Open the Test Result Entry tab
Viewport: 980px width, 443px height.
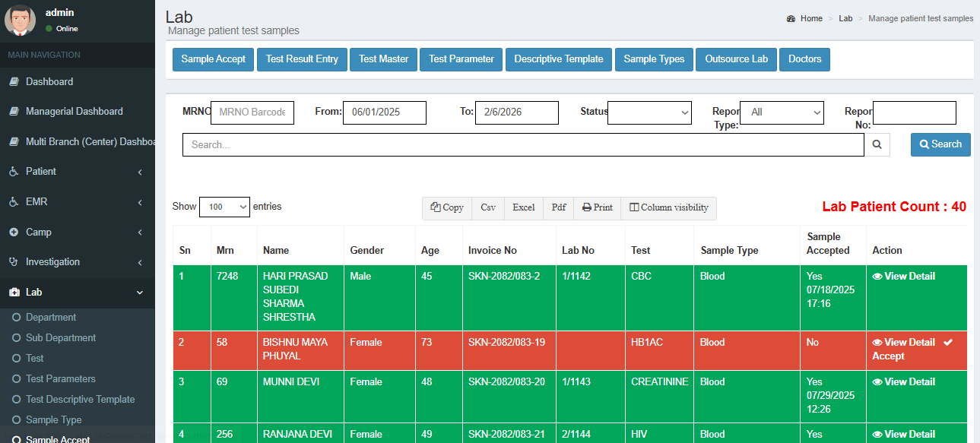click(302, 59)
